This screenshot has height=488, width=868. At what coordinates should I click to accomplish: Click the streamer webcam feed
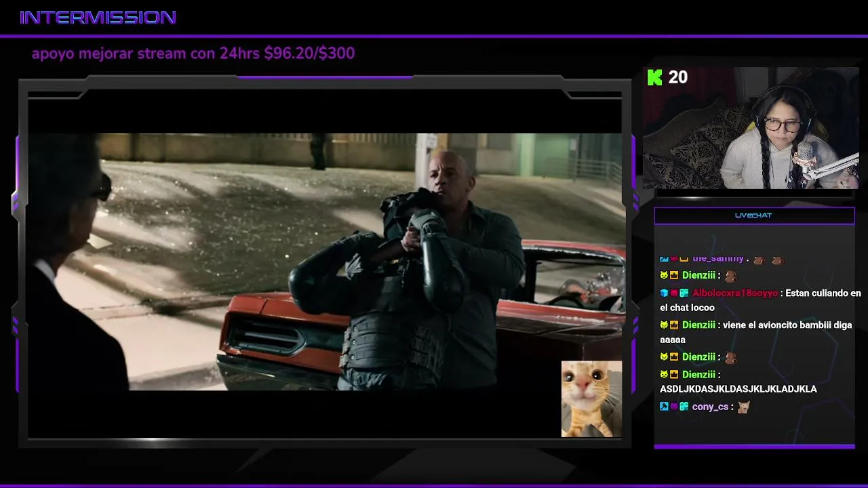(x=751, y=128)
